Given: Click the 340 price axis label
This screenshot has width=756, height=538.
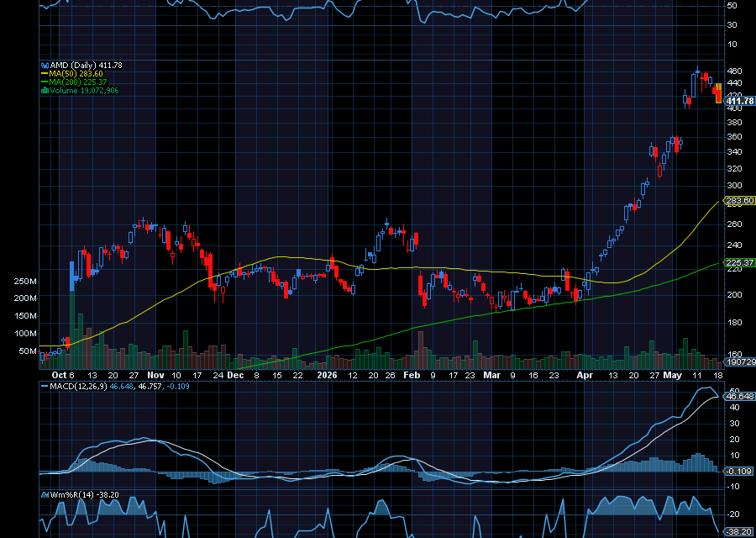Looking at the screenshot, I should 734,152.
